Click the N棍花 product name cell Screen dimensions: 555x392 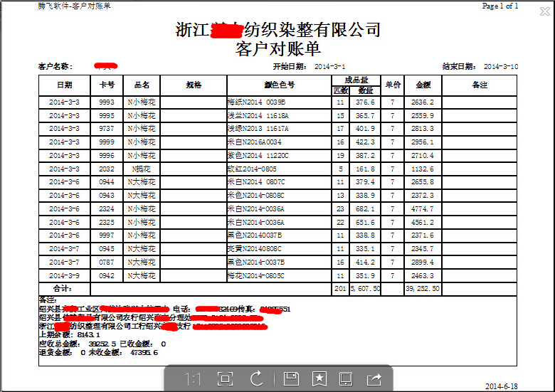(x=142, y=169)
